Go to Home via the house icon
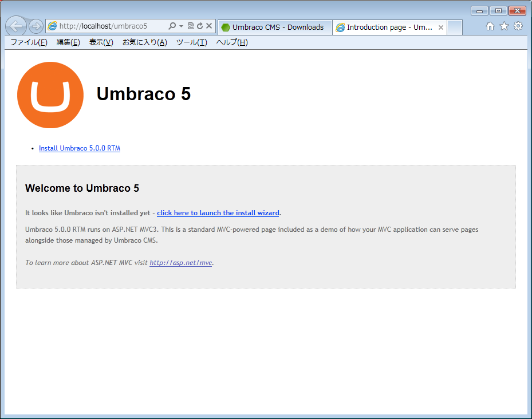 tap(490, 26)
